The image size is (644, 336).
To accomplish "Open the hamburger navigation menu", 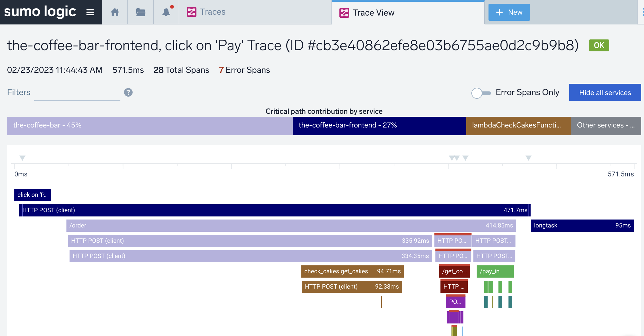I will coord(90,12).
